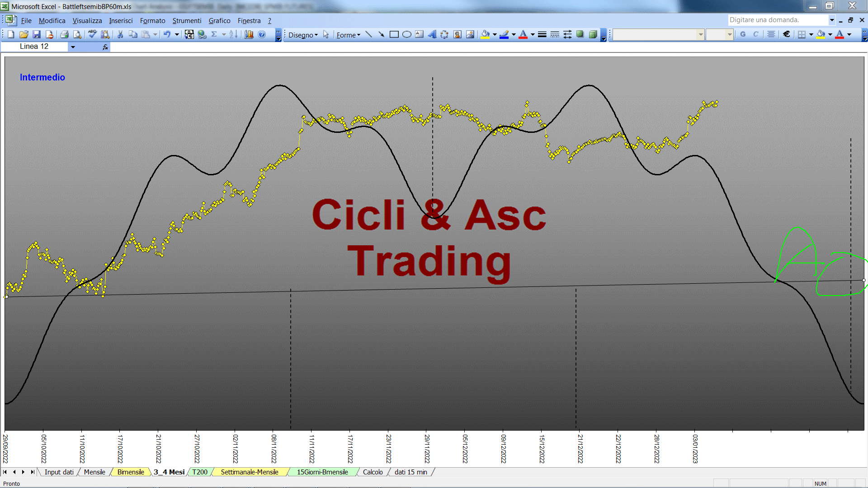Save the workbook with the floppy icon
The image size is (868, 488).
pos(37,34)
